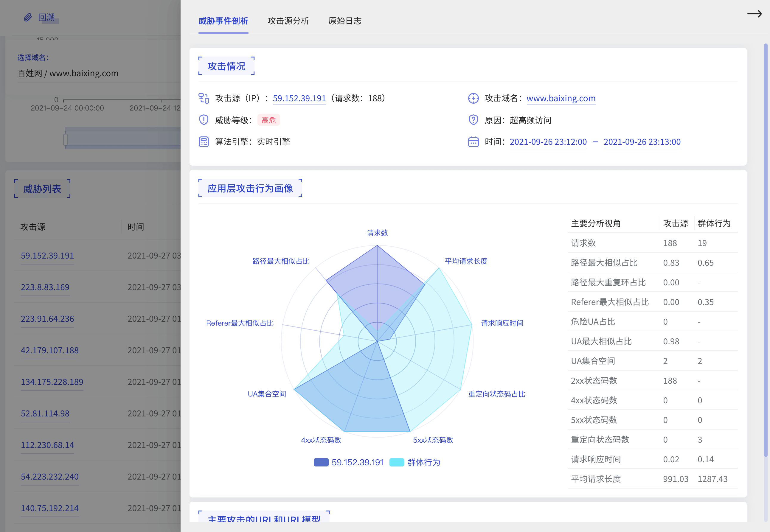Click the timeline range slider left handle
The width and height of the screenshot is (770, 532).
coord(65,139)
